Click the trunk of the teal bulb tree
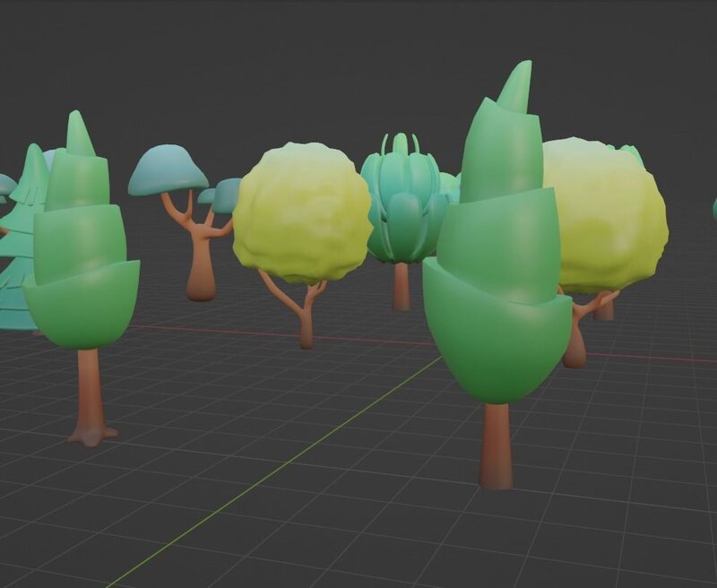Image resolution: width=717 pixels, height=588 pixels. tap(402, 285)
